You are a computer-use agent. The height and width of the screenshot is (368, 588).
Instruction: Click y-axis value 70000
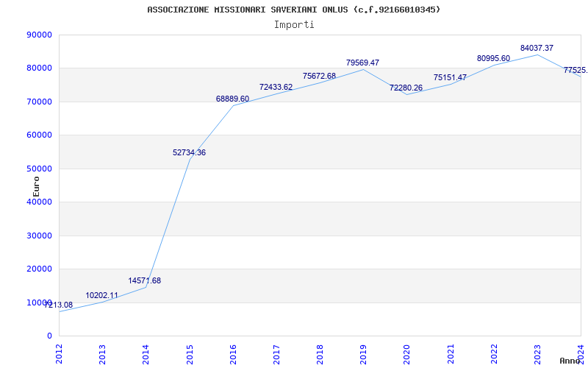click(39, 102)
